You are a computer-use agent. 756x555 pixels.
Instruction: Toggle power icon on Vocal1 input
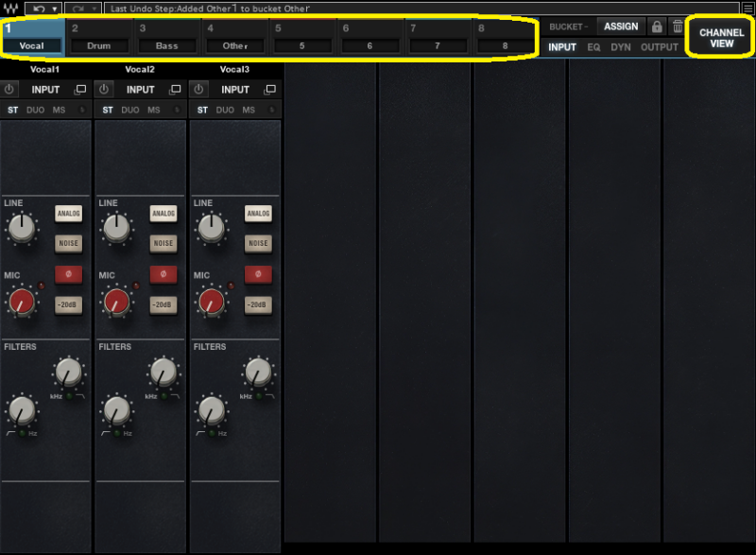coord(9,90)
